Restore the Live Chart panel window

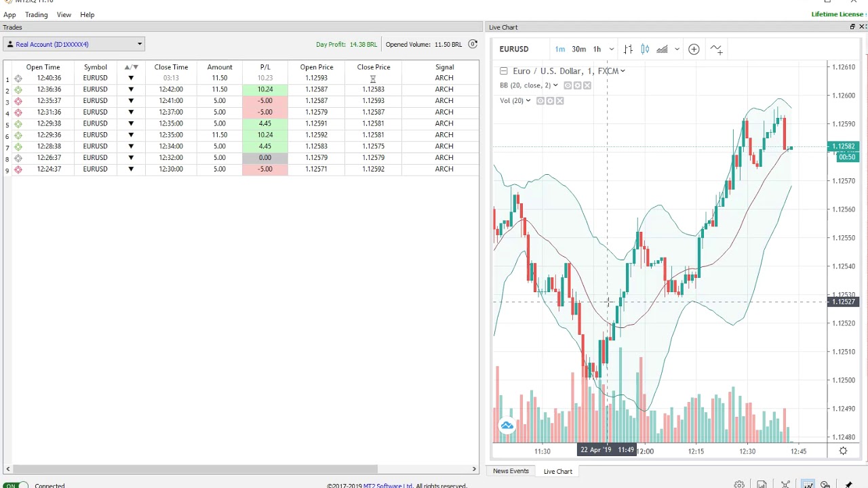[852, 27]
